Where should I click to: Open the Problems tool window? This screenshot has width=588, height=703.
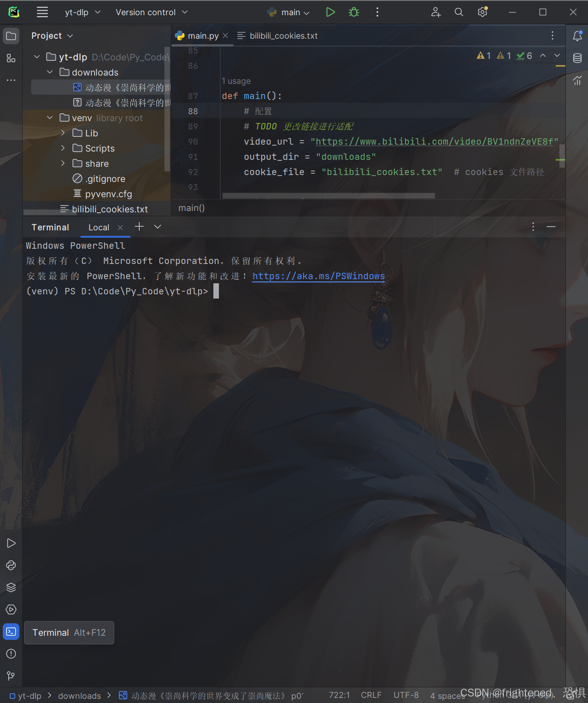[11, 654]
